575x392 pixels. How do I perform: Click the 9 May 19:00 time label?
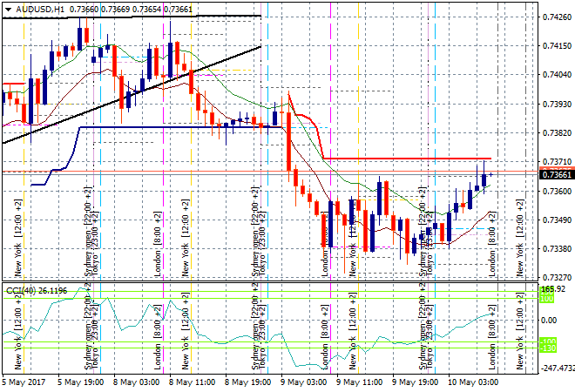click(415, 382)
